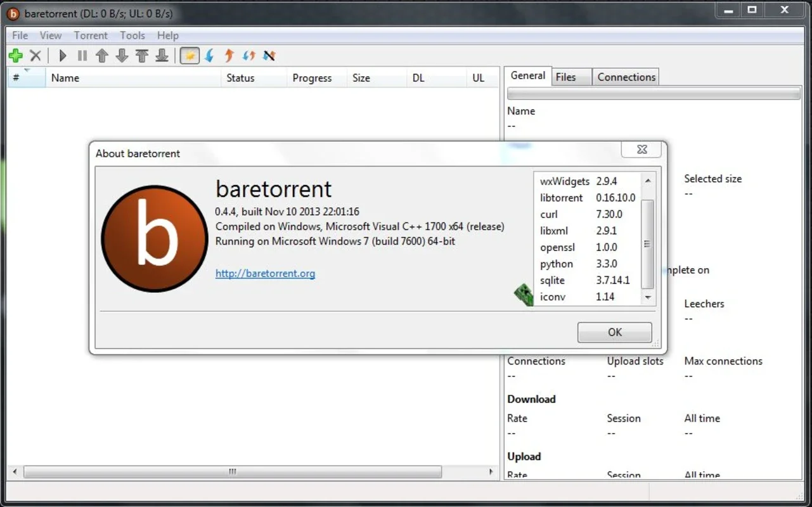Click the blue downloading filter arrow icon

pos(209,56)
